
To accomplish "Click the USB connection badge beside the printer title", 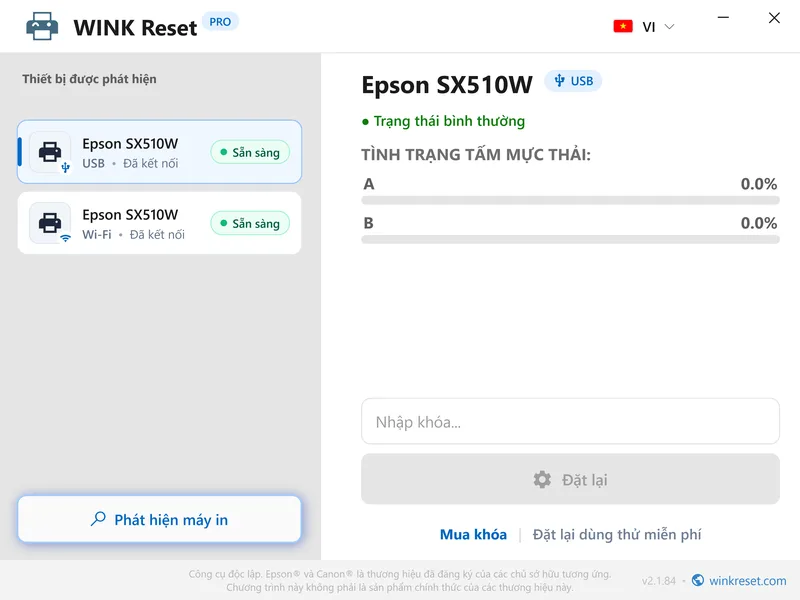I will point(573,81).
